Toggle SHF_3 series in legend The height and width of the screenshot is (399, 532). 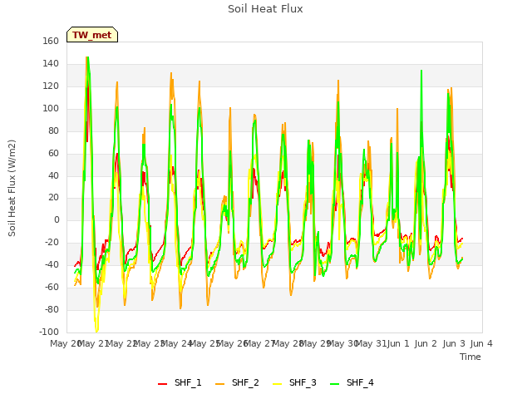294,382
